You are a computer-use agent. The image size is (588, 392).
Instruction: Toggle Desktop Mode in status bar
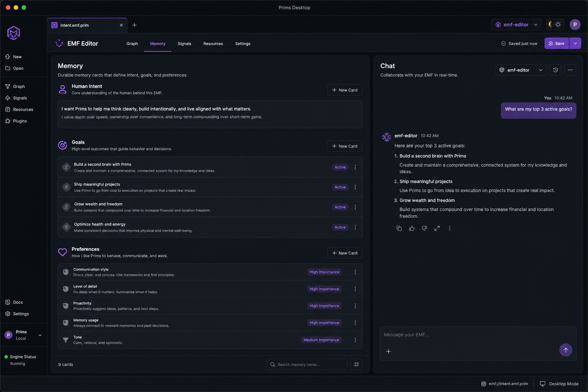(x=559, y=384)
